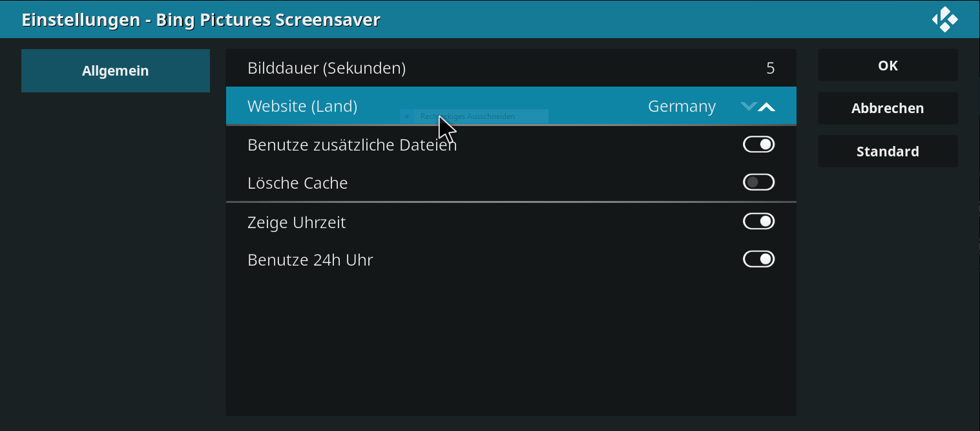Confirm settings with the OK button
Screen dimensions: 980x431
point(888,65)
